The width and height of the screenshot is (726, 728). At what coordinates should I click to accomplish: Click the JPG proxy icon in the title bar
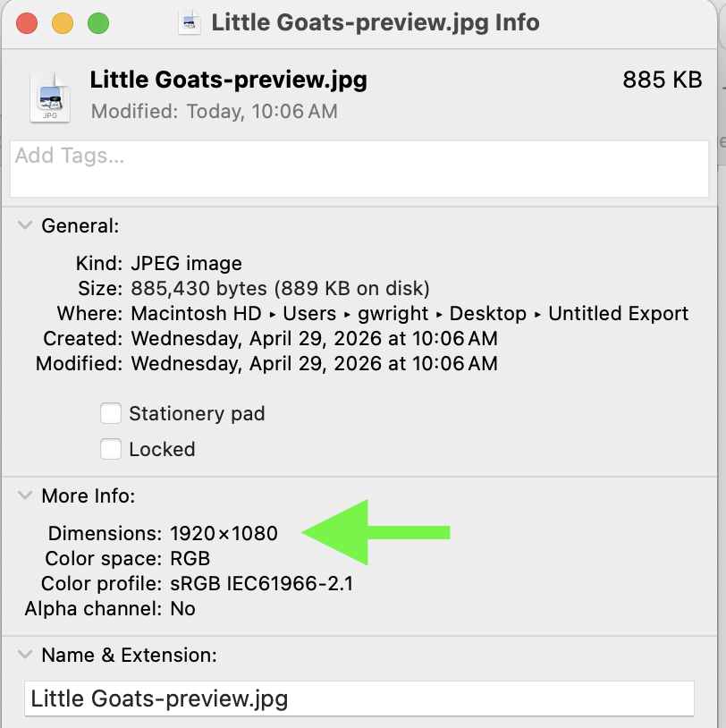click(189, 23)
